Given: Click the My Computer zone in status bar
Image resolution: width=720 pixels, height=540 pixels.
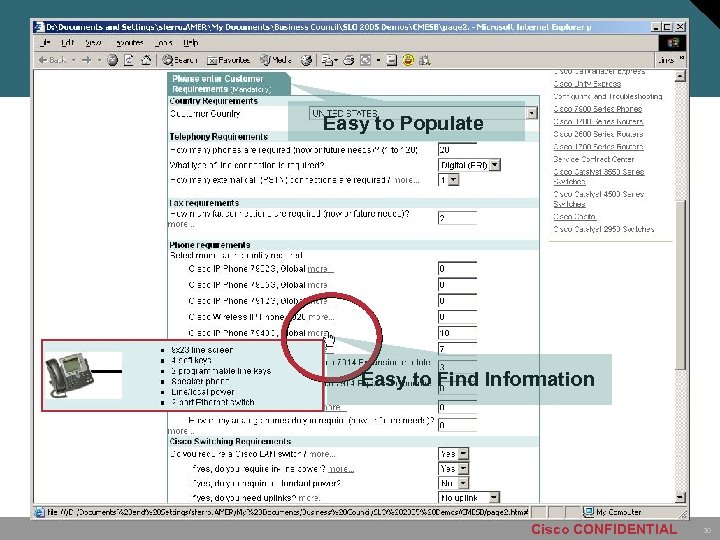Looking at the screenshot, I should (612, 512).
